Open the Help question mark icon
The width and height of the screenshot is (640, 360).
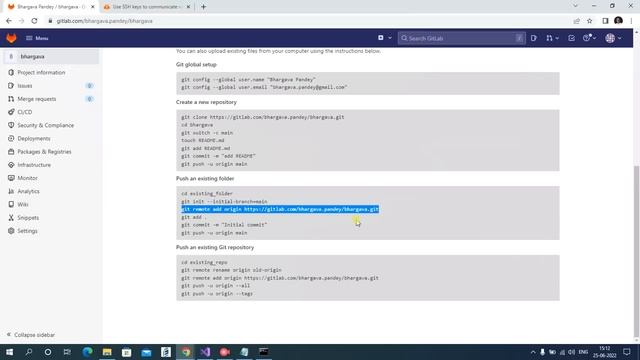click(x=587, y=38)
